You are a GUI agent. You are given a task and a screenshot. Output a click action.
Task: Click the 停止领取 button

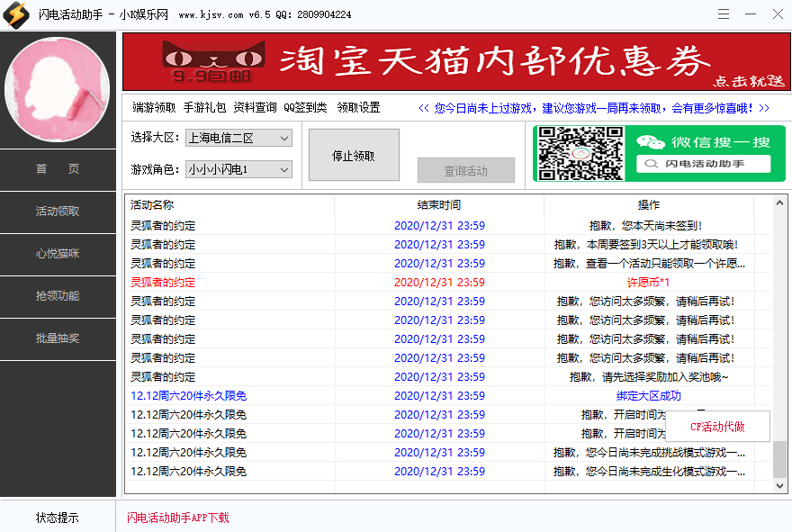(x=354, y=154)
